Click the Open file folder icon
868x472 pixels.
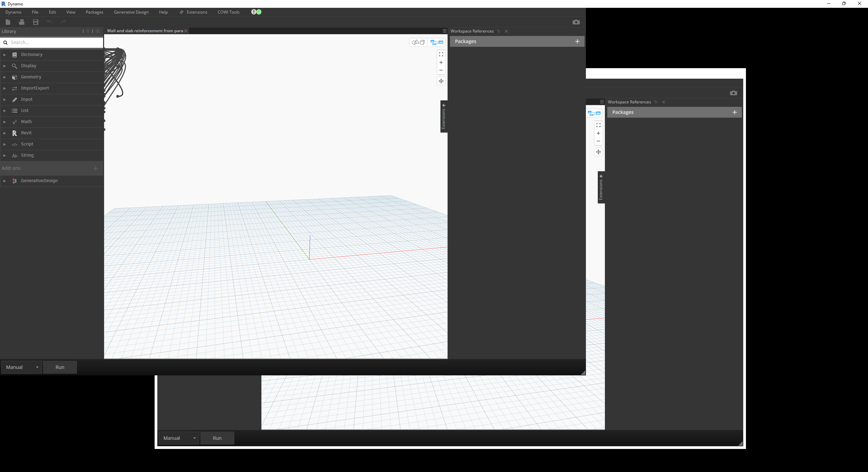[x=22, y=22]
